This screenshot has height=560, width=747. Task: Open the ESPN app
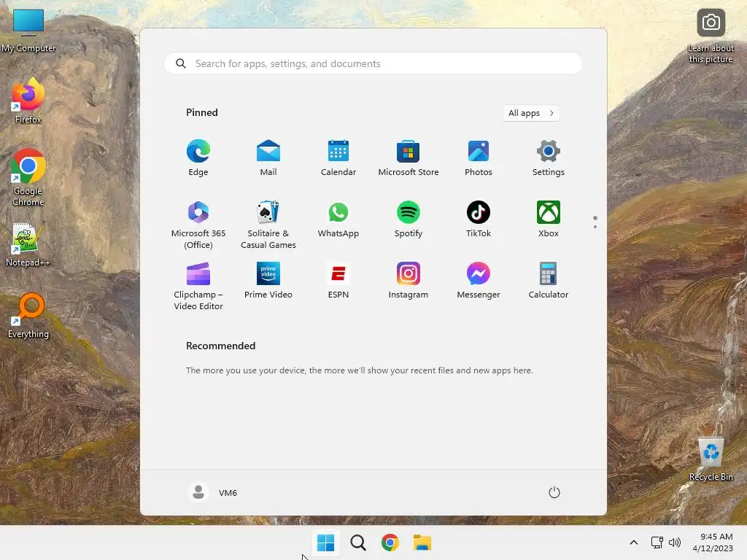point(338,281)
